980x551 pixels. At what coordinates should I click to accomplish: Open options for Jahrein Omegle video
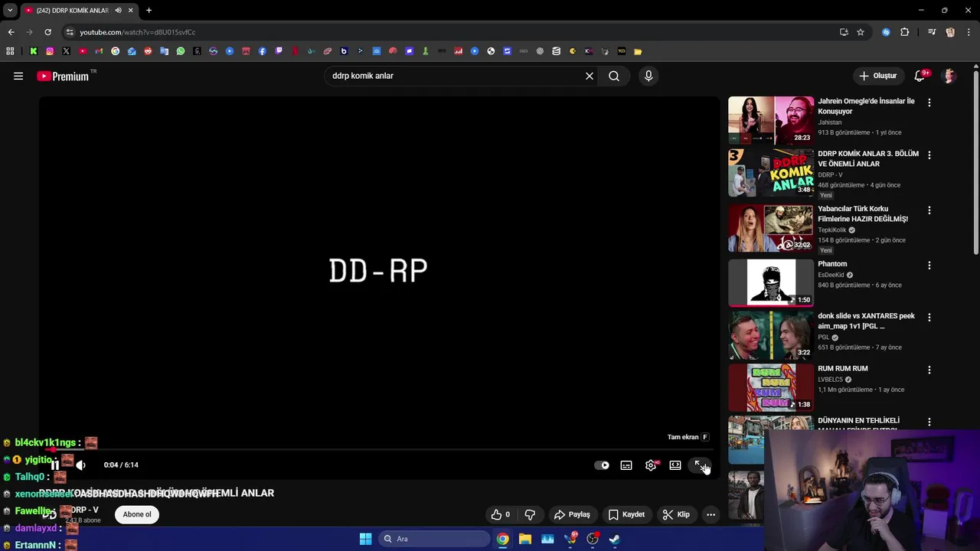click(x=929, y=103)
